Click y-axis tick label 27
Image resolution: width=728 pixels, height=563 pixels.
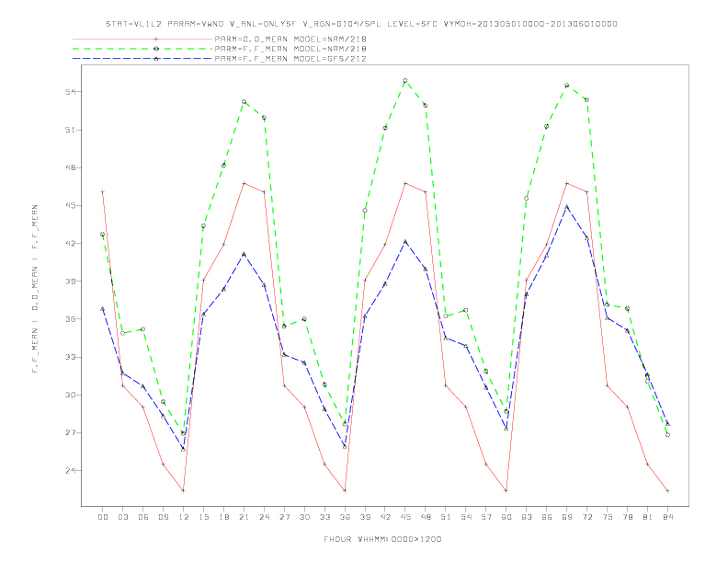[70, 433]
